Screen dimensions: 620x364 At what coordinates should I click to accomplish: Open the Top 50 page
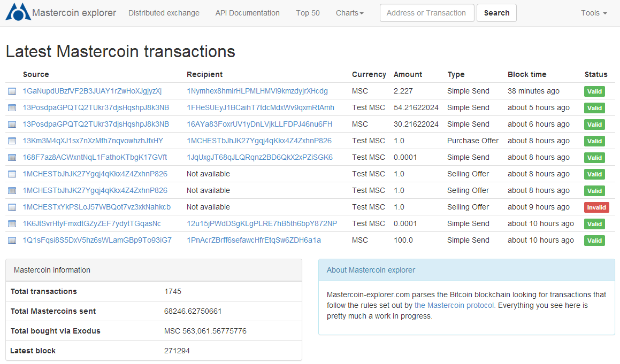(x=308, y=13)
